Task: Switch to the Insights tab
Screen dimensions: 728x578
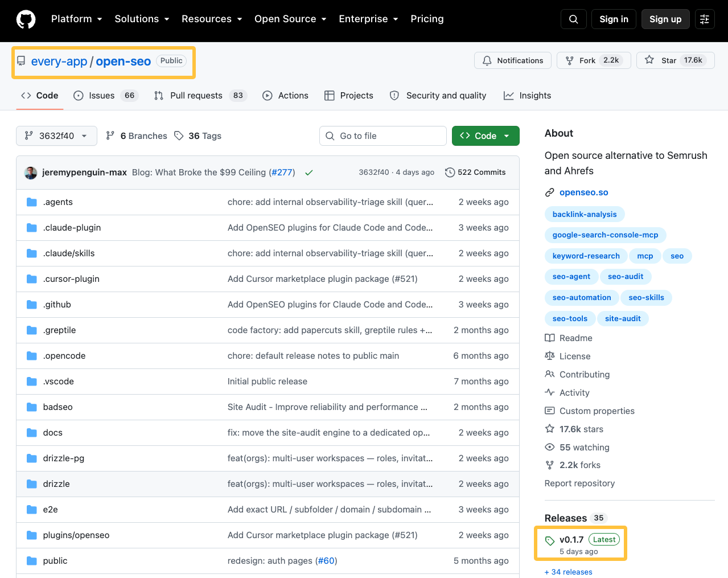Action: point(528,96)
